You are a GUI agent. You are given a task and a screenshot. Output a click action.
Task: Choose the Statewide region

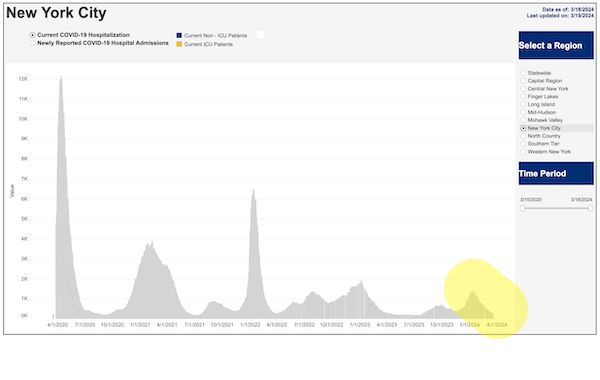click(x=523, y=73)
